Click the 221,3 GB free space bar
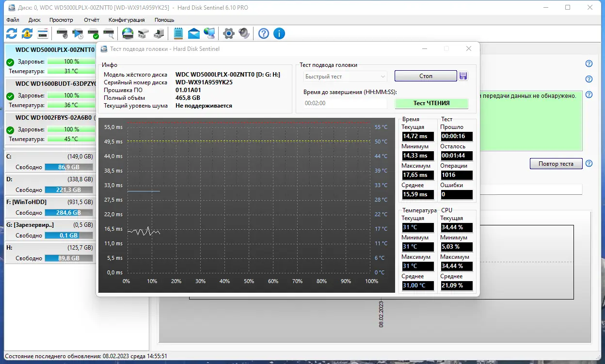 (69, 190)
